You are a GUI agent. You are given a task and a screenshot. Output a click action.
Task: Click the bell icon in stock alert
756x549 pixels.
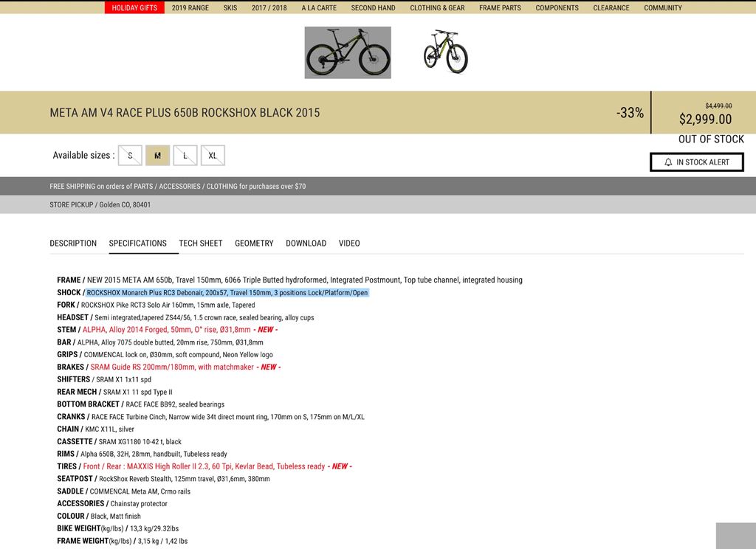[668, 162]
